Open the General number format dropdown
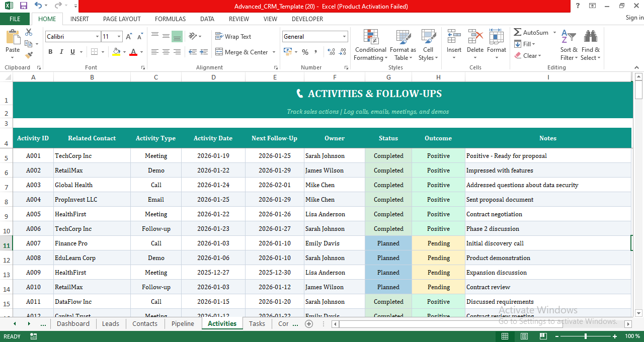 [344, 36]
